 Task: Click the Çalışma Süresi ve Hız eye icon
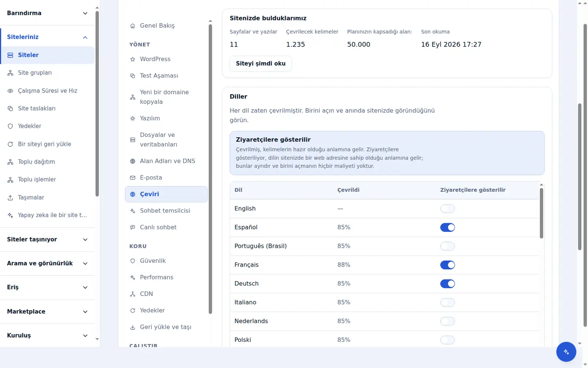point(10,91)
